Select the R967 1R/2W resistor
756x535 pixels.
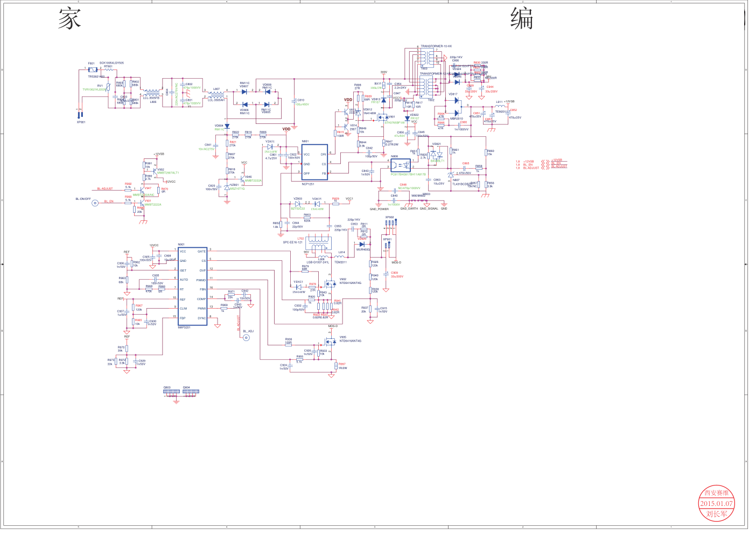[x=335, y=366]
